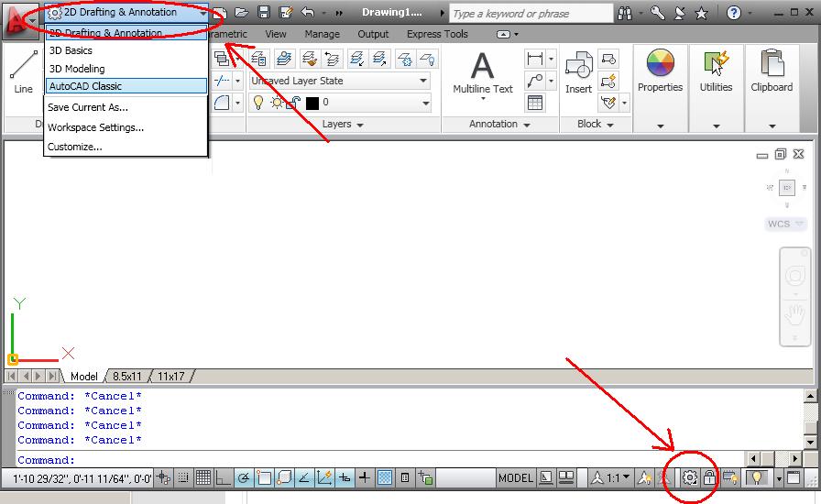Viewport: 821px width, 504px height.
Task: Click the Clean Screen icon in status bar
Action: [794, 477]
